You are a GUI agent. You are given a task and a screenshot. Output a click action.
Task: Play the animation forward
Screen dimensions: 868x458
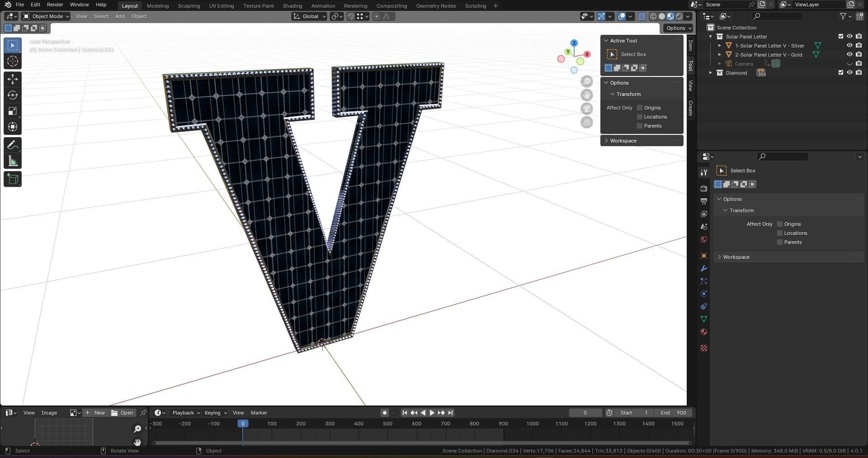[x=432, y=413]
